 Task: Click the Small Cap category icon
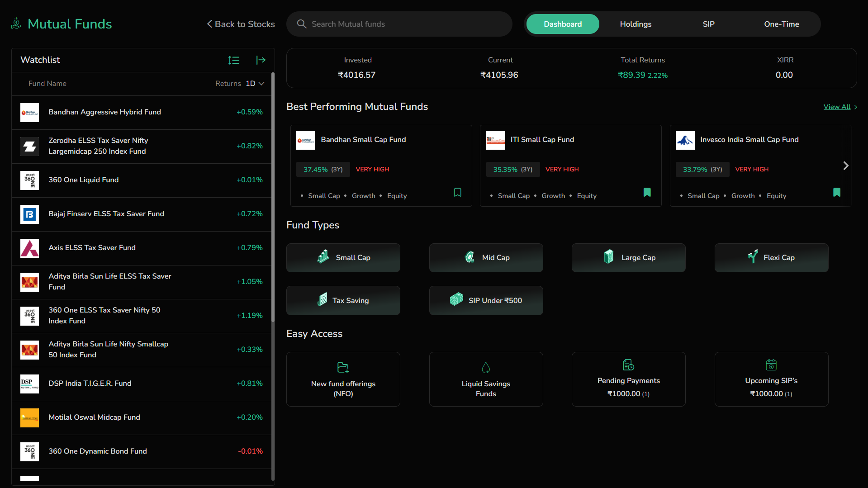(323, 257)
